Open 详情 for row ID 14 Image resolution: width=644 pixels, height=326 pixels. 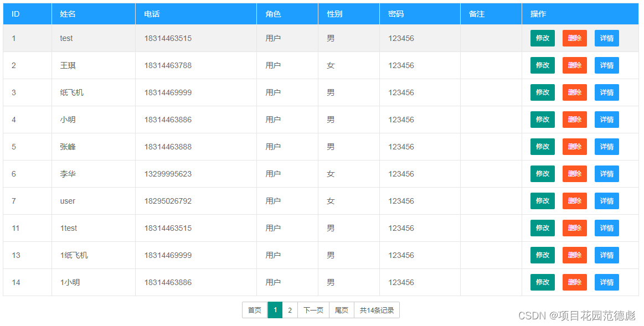tap(607, 282)
